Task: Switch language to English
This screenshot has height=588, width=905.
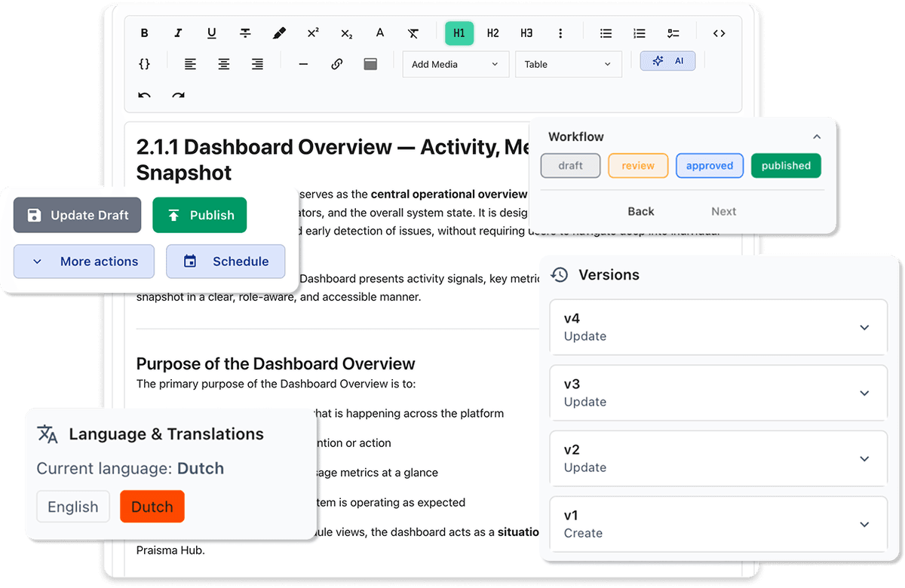Action: click(x=73, y=507)
